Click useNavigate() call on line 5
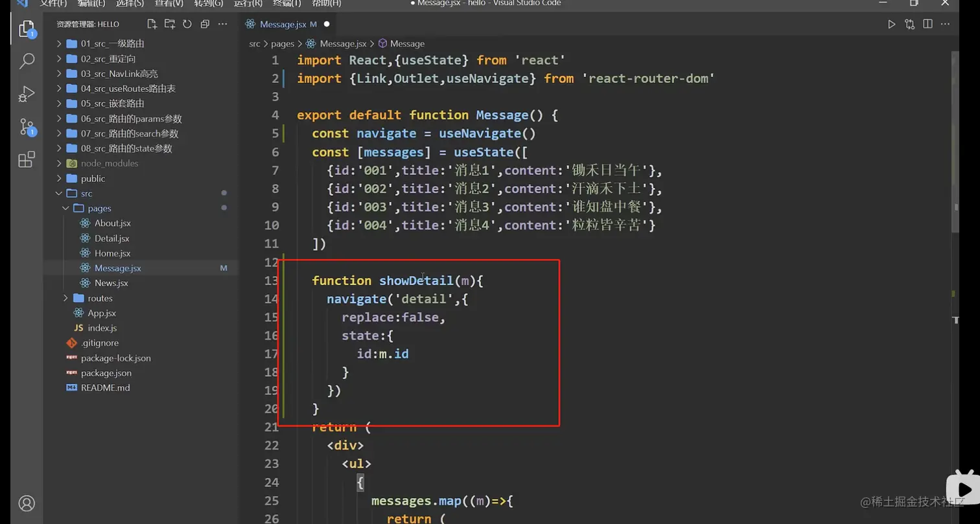 487,133
